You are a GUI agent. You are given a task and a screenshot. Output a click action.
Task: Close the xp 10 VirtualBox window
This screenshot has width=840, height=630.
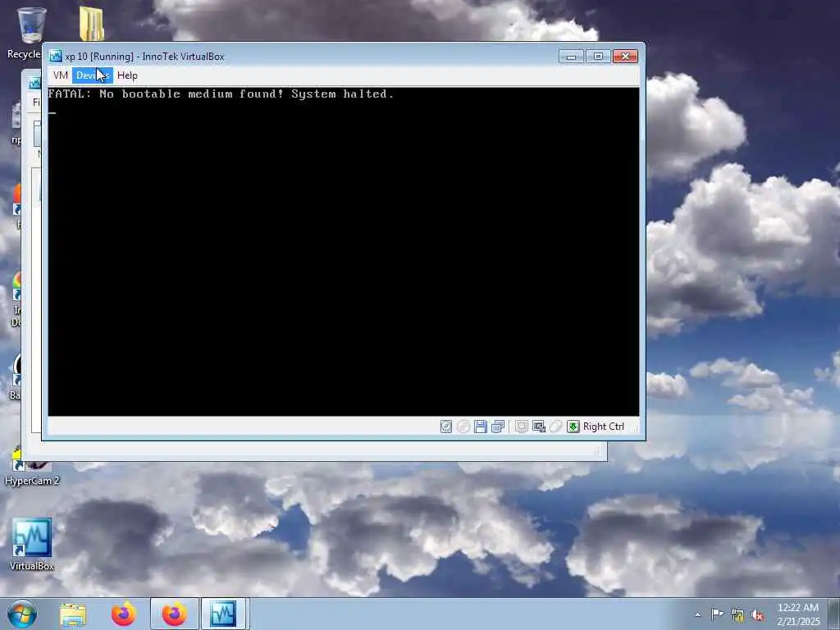click(625, 57)
